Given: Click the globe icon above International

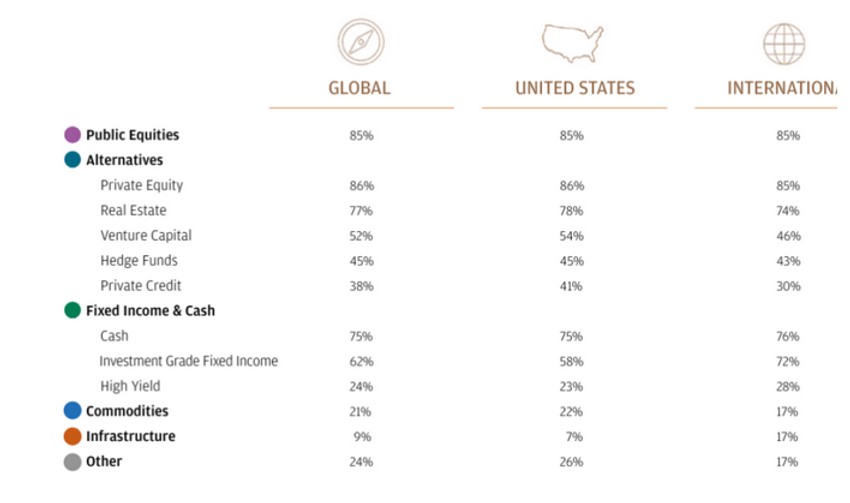Looking at the screenshot, I should click(x=784, y=44).
